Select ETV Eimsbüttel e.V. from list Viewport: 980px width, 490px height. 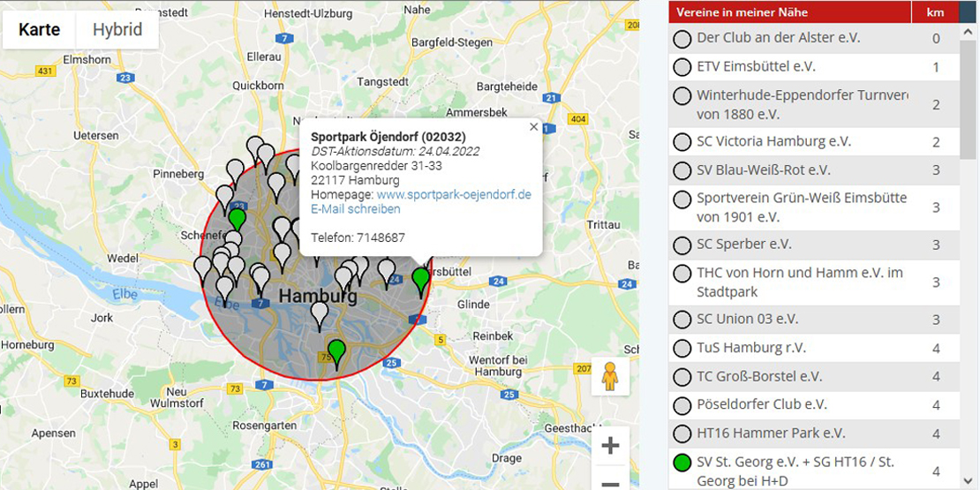click(756, 67)
